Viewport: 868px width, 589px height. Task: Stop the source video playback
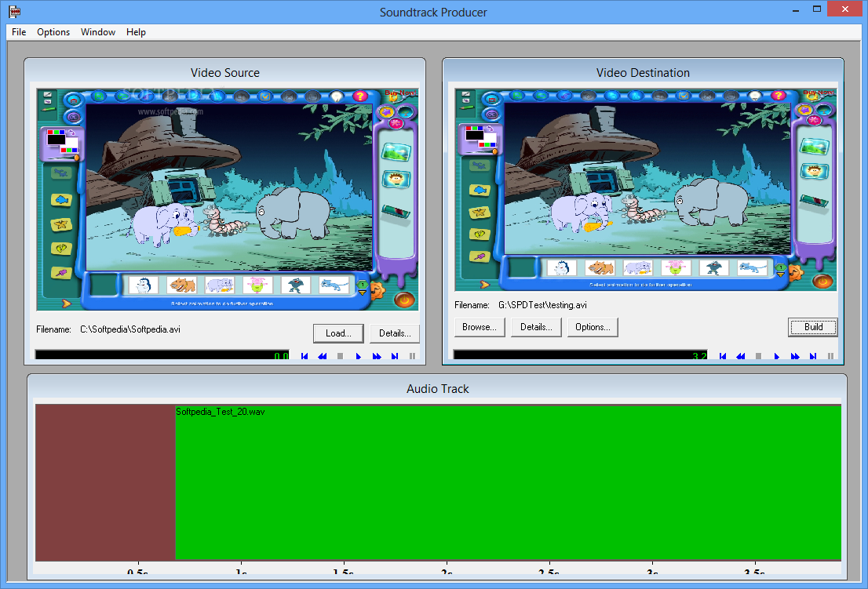(x=340, y=356)
